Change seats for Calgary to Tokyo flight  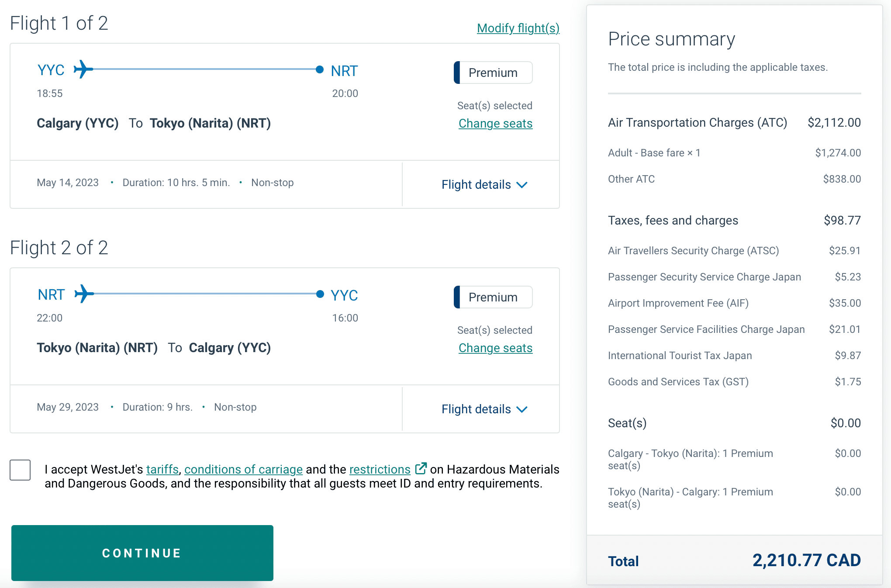[x=495, y=124]
